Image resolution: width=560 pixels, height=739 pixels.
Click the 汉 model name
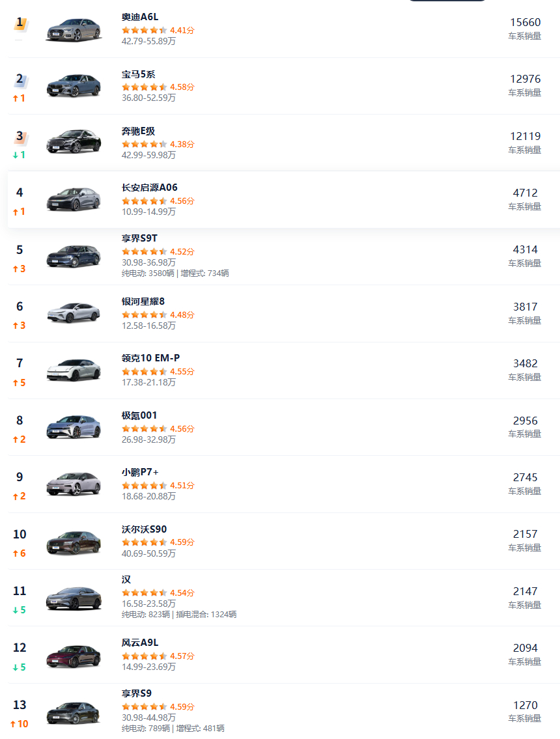126,579
